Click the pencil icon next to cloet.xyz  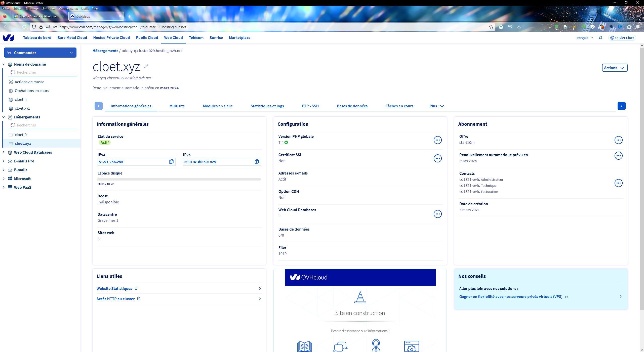point(146,67)
